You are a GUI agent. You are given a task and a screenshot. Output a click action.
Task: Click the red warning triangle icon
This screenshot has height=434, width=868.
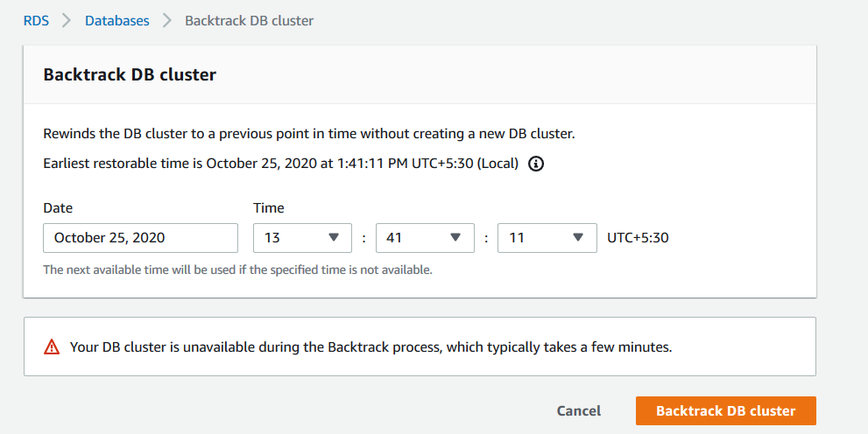[52, 347]
